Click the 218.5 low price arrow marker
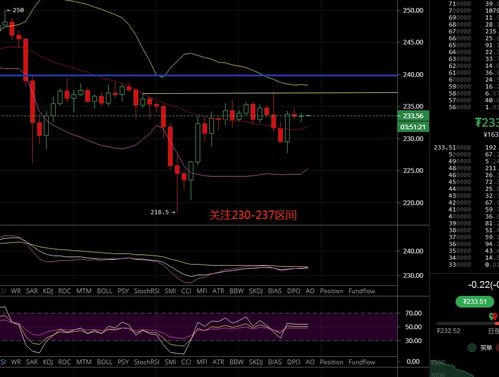 (x=163, y=212)
